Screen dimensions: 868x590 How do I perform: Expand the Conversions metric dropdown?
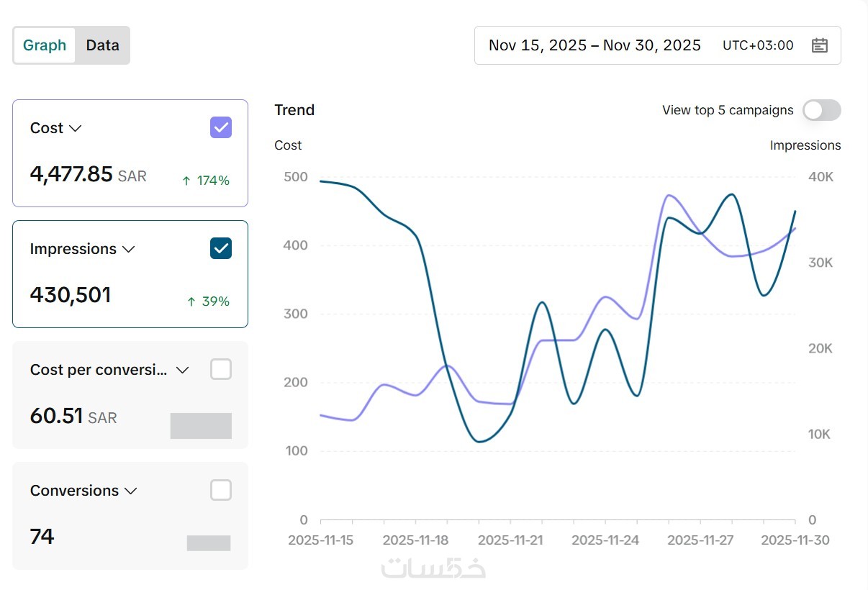(x=131, y=491)
